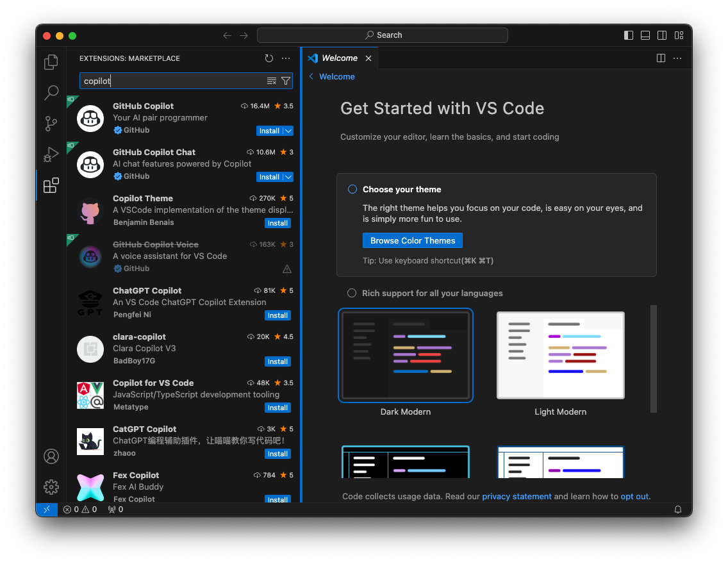Open the opt out link
Viewport: 728px width, 564px height.
pos(634,496)
